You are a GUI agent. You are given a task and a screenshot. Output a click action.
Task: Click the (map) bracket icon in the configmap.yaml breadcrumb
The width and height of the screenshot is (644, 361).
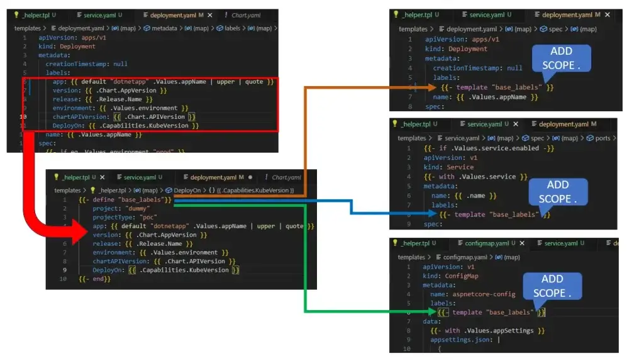coord(499,257)
